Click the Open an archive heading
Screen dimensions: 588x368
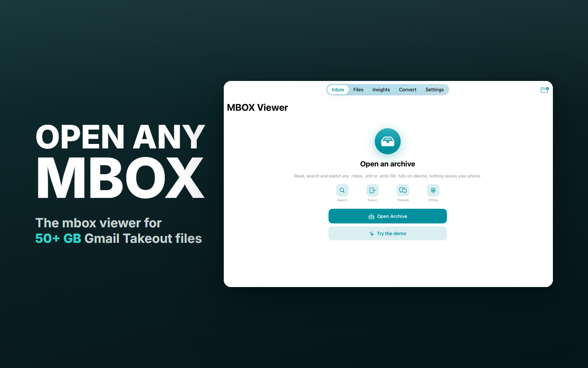[x=388, y=164]
